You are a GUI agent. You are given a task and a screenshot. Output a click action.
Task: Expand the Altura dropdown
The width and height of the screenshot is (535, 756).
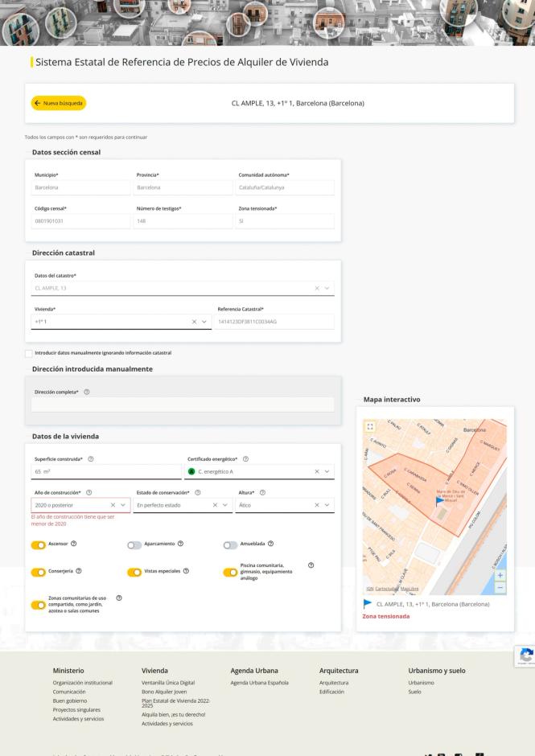pos(327,505)
